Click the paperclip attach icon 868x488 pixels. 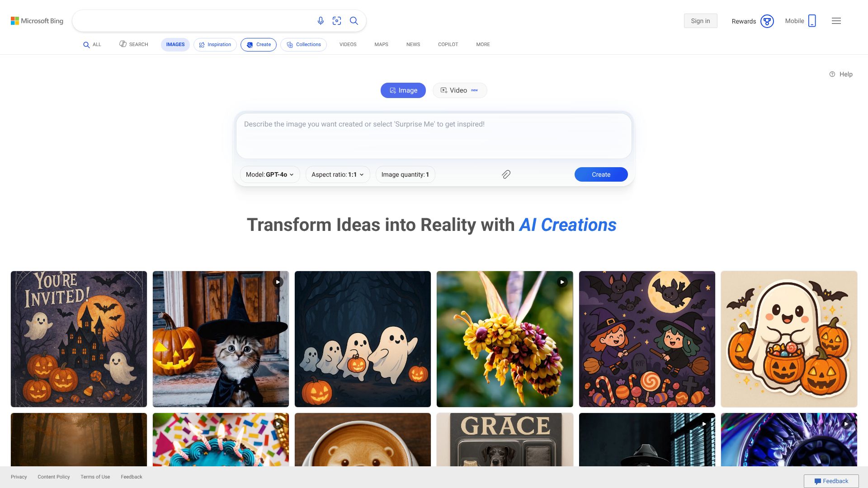506,174
